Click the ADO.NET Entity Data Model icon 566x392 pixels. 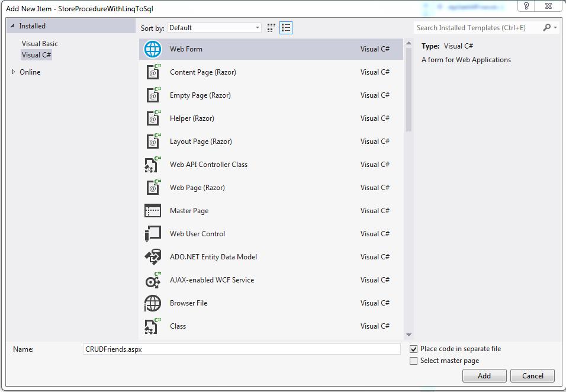tap(153, 256)
